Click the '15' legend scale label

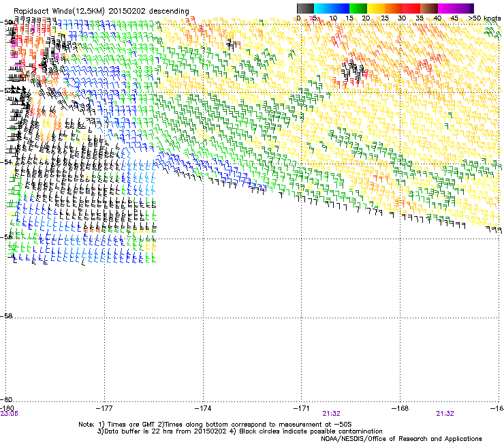pyautogui.click(x=349, y=18)
